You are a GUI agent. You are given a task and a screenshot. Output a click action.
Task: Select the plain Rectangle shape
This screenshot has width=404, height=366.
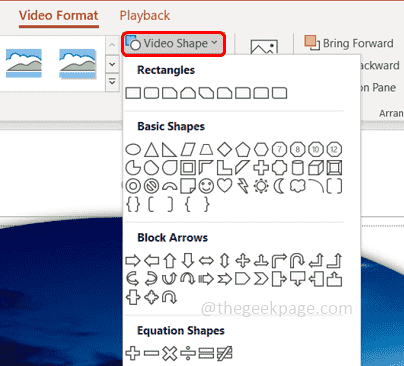[133, 93]
